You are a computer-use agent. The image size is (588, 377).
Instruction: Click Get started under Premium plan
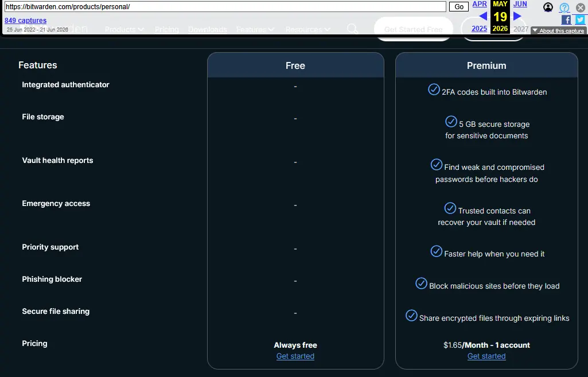[486, 356]
